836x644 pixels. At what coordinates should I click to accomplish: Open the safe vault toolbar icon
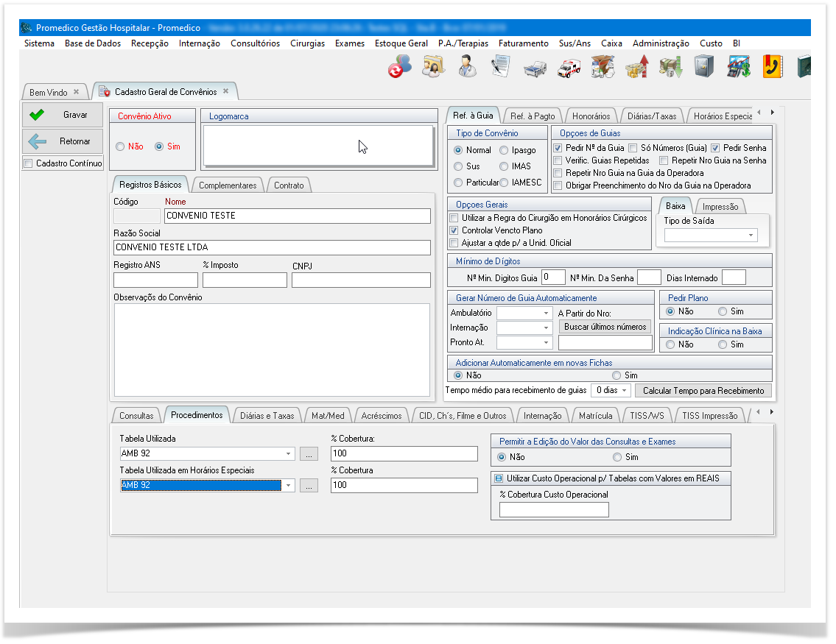(704, 67)
